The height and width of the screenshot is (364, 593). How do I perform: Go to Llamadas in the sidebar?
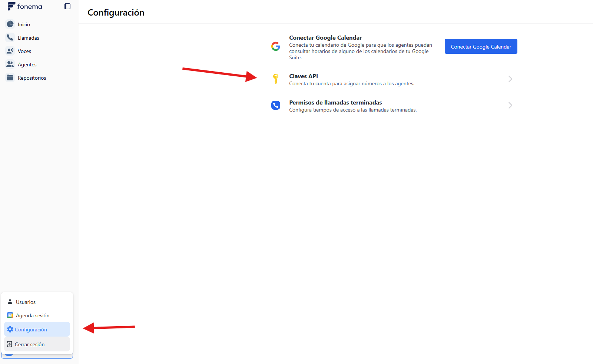click(28, 38)
